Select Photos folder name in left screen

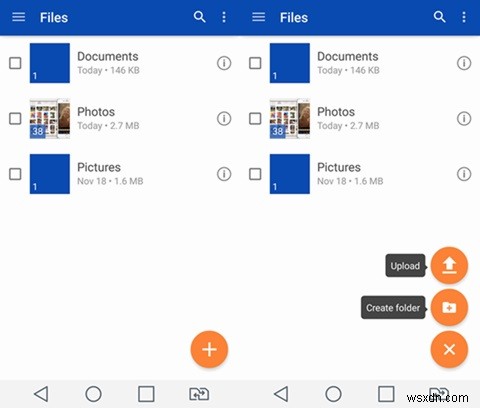point(96,112)
